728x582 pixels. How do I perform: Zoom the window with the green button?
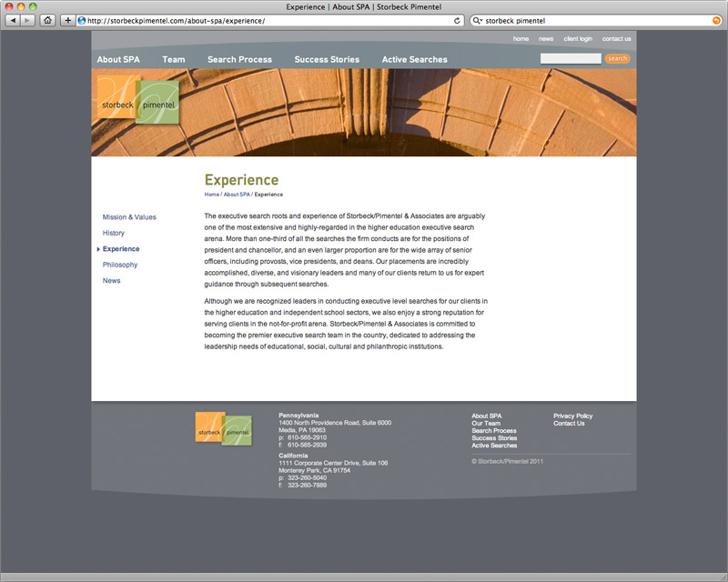point(33,6)
